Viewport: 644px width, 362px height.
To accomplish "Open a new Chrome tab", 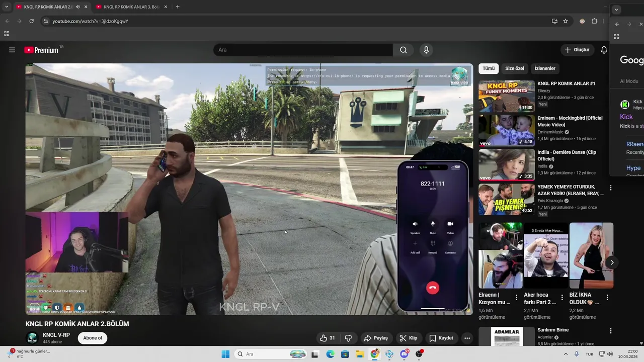I will coord(178,7).
